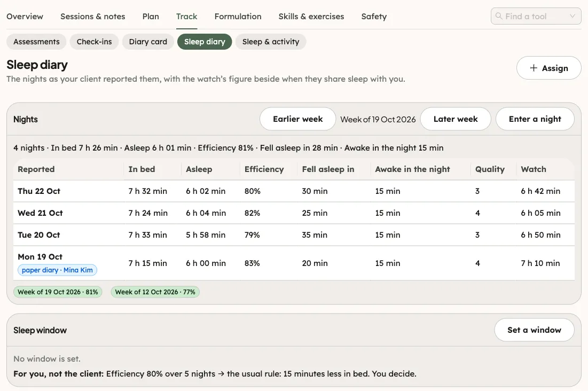Open the Sleep & activity pill
The height and width of the screenshot is (391, 588).
(x=271, y=42)
